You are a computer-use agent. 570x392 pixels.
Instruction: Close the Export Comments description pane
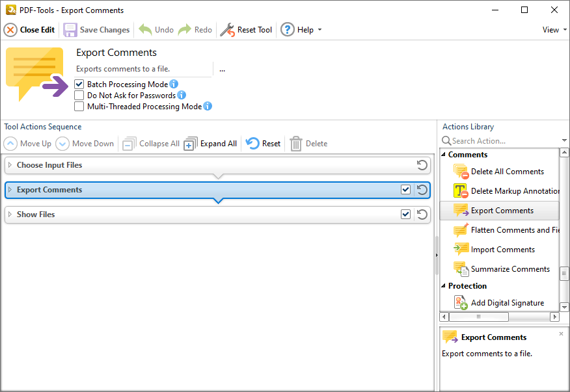pyautogui.click(x=562, y=333)
